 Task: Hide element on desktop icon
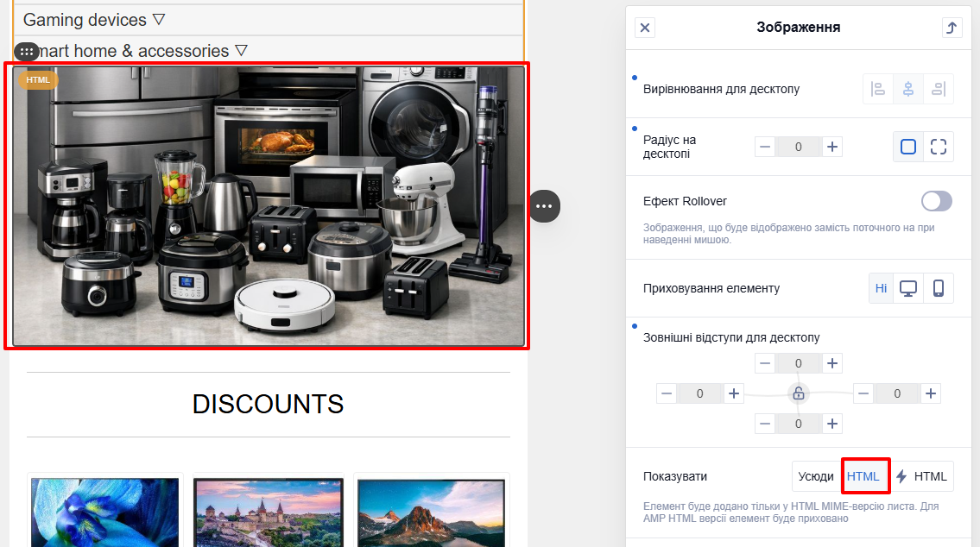pos(908,288)
